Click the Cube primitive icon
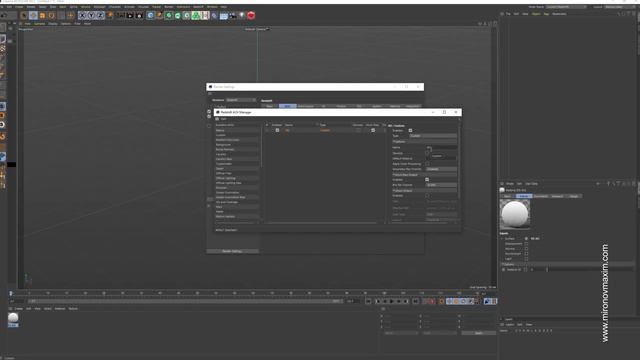Image resolution: width=640 pixels, height=360 pixels. (150, 16)
